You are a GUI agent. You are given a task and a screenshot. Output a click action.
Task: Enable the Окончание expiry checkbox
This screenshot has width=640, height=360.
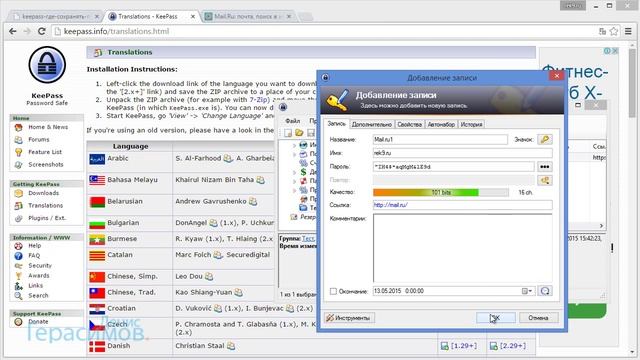(x=333, y=291)
